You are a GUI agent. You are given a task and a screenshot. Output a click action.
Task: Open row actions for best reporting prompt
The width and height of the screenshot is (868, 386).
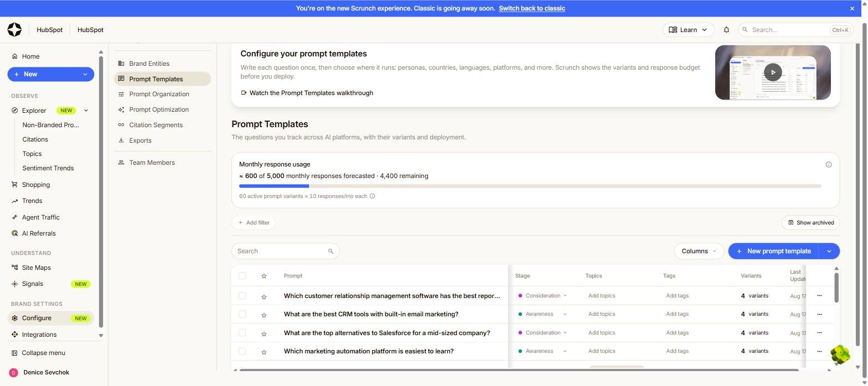click(819, 296)
